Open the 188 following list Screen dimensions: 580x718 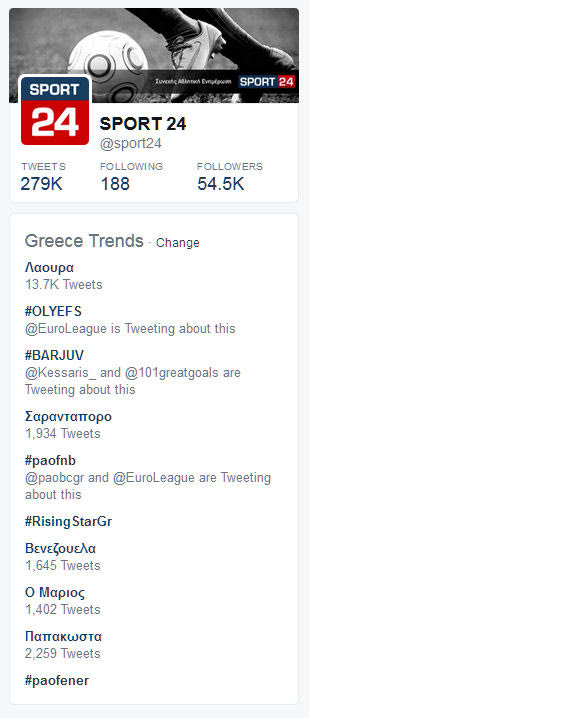click(x=131, y=177)
